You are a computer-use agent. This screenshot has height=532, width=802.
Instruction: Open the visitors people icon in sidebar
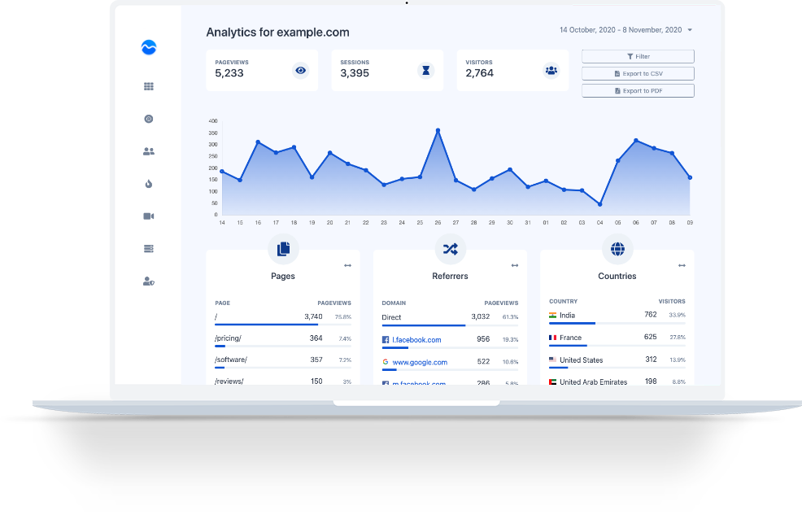click(x=149, y=151)
